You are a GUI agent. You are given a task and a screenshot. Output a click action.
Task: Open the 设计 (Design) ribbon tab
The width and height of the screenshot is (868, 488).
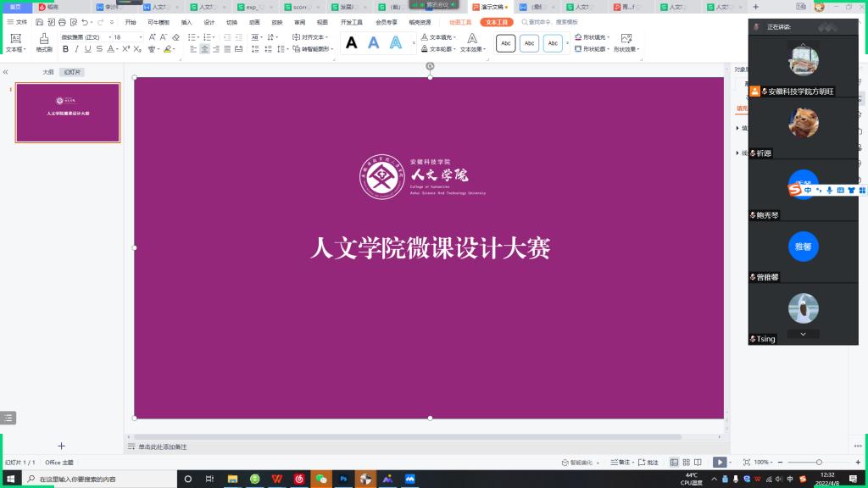209,23
